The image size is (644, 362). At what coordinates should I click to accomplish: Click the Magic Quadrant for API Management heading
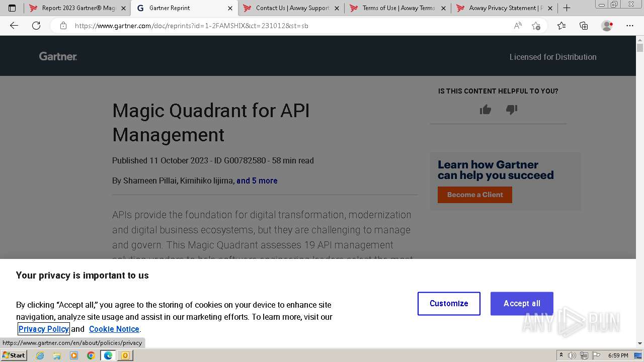pos(211,123)
